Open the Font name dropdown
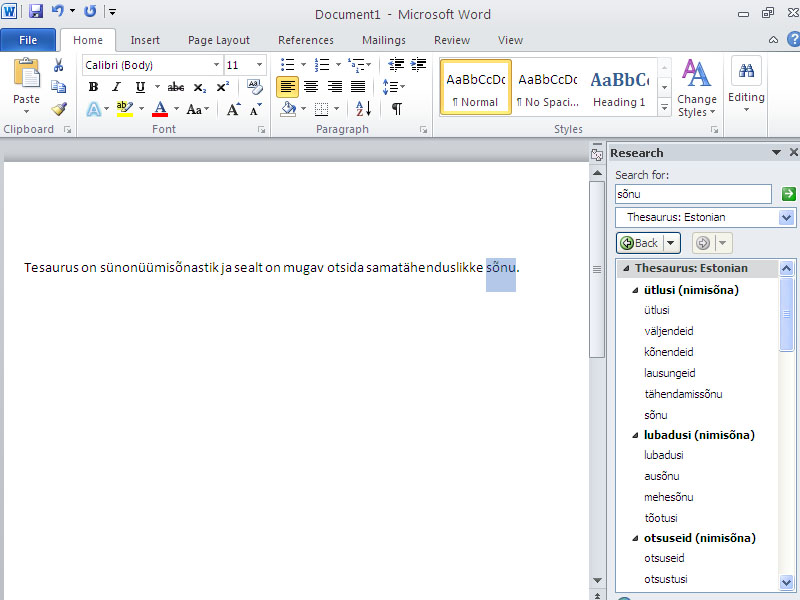Screen dimensions: 800x600 [216, 65]
